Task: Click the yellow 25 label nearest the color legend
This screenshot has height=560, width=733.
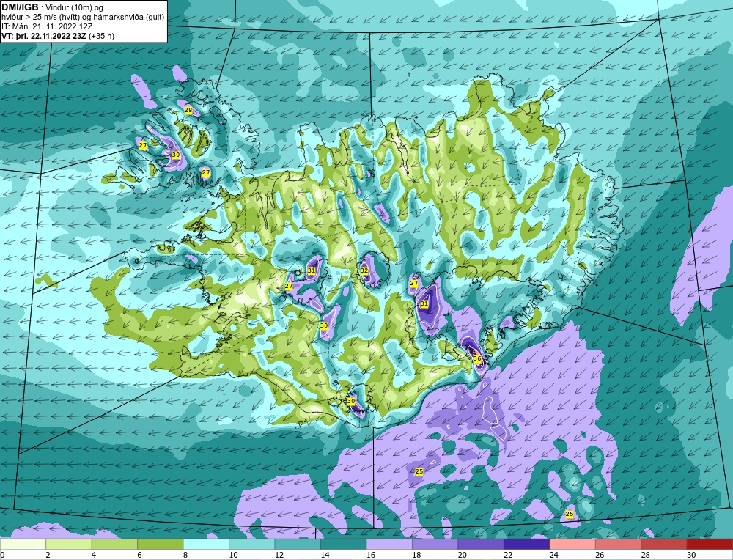Action: click(x=570, y=515)
